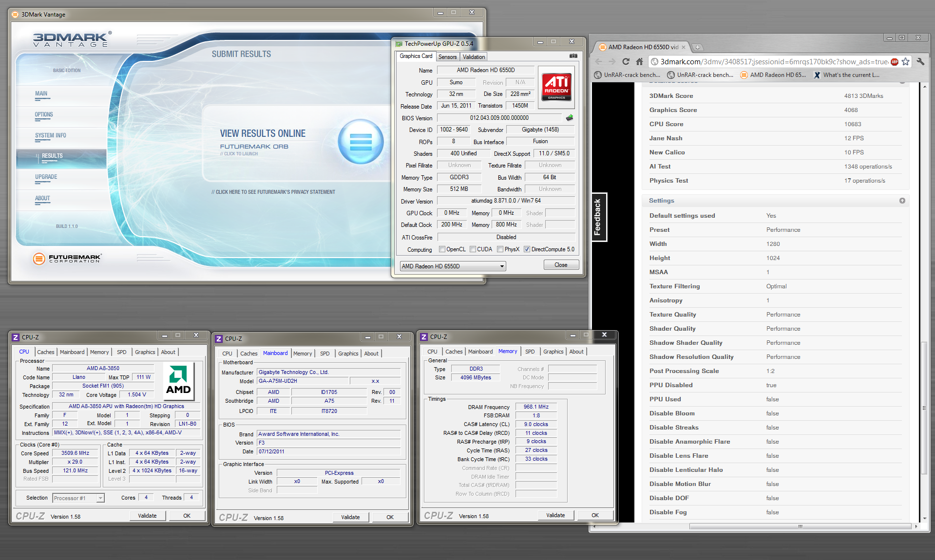Toggle the CUDA checkbox in GPU-Z

point(473,249)
